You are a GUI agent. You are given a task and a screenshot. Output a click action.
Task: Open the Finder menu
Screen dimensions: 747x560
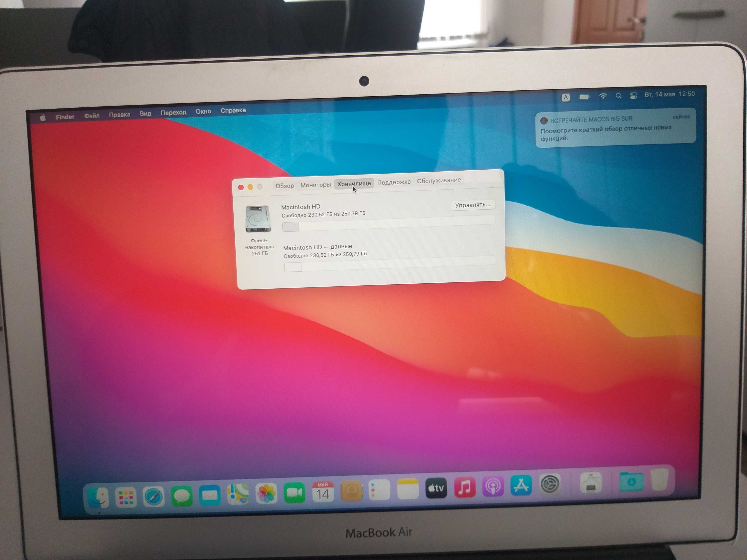65,117
